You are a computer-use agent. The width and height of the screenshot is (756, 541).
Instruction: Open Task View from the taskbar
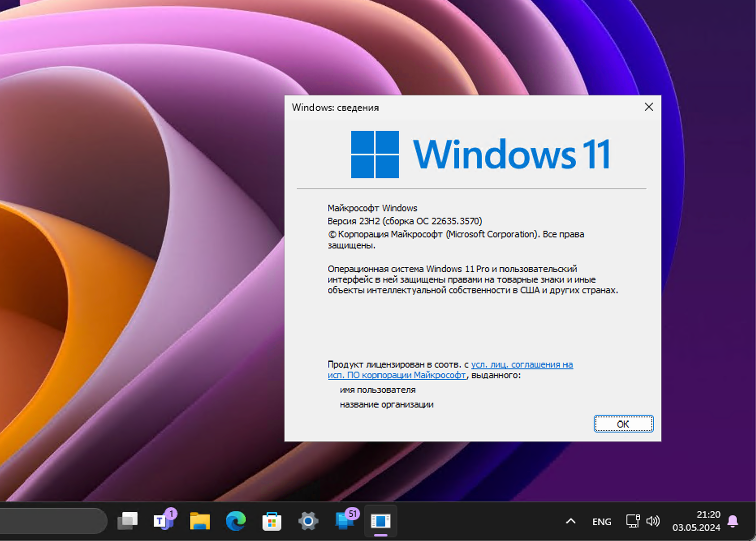[128, 521]
